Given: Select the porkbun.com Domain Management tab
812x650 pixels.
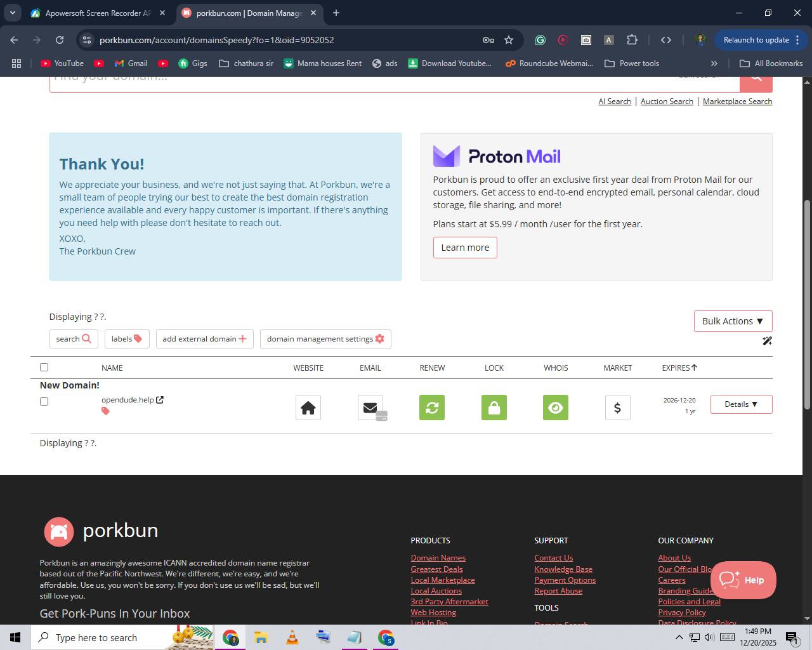Looking at the screenshot, I should pyautogui.click(x=249, y=13).
